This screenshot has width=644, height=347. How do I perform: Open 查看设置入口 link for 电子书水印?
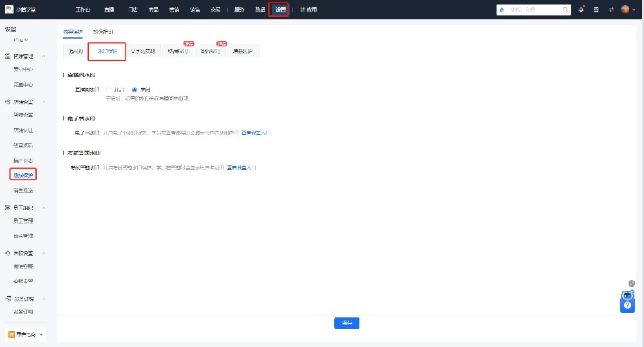tap(255, 133)
